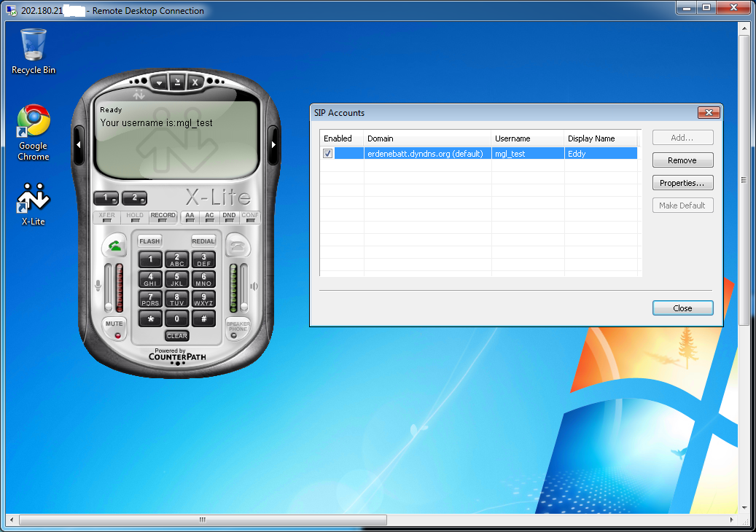The height and width of the screenshot is (532, 756).
Task: Toggle AA auto answer
Action: click(190, 217)
